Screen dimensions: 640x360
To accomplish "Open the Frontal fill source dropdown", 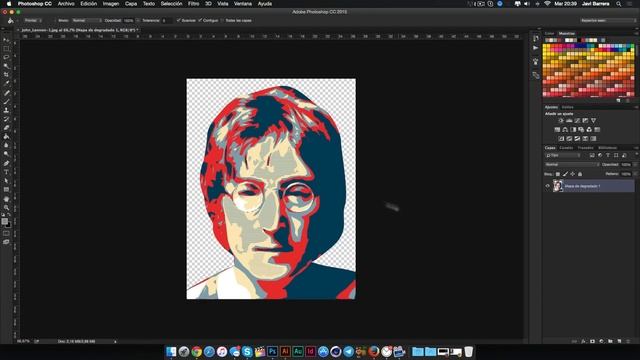I will click(x=33, y=20).
